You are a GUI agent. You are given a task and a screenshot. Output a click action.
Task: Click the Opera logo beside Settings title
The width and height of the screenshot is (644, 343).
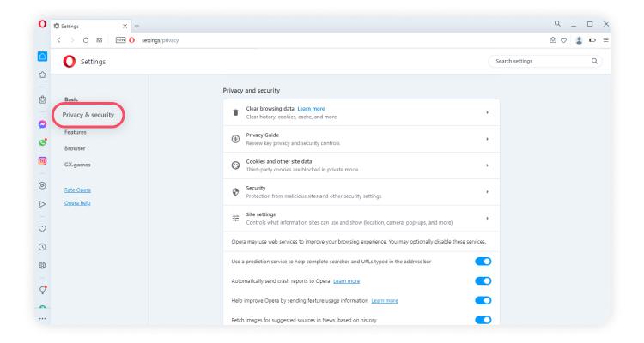[69, 62]
